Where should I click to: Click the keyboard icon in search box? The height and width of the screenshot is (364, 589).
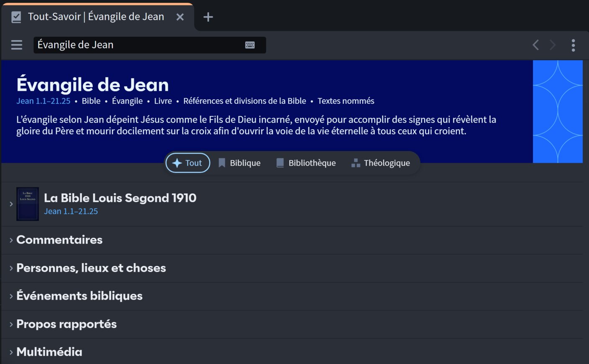coord(250,45)
